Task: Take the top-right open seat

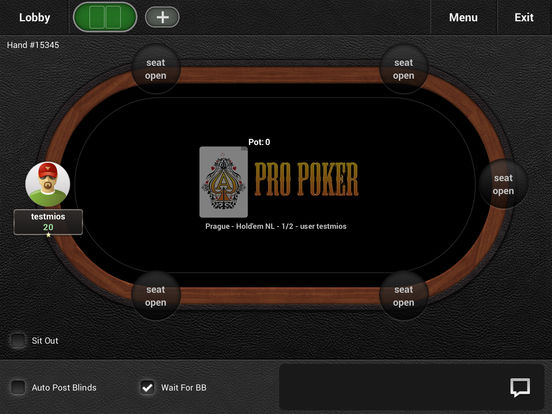Action: click(x=403, y=69)
